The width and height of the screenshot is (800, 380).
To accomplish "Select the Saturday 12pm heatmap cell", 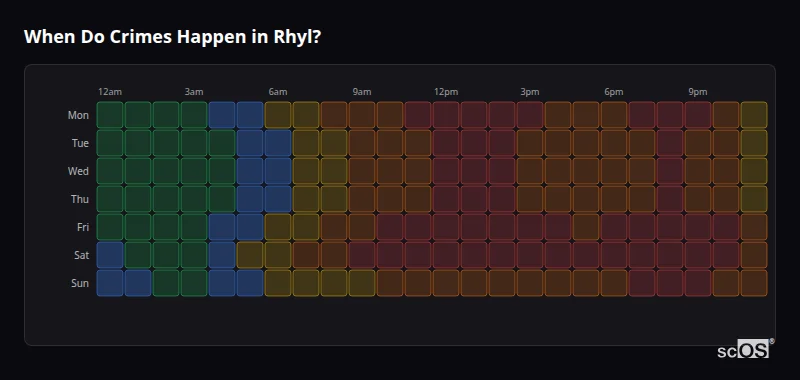I will point(446,255).
